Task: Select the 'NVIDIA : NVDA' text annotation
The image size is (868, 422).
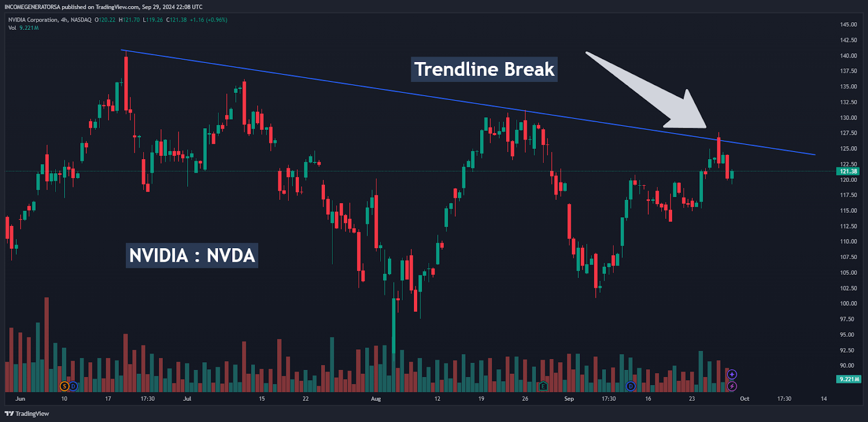Action: tap(192, 255)
